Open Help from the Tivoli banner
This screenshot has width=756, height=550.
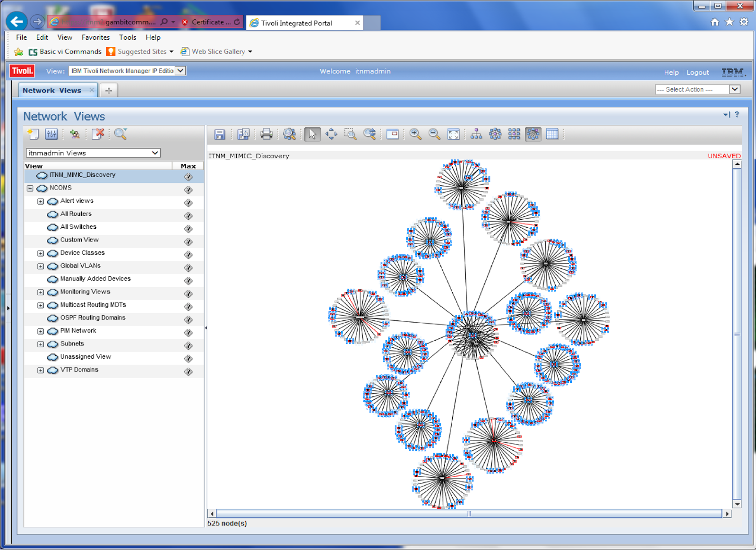[x=671, y=72]
